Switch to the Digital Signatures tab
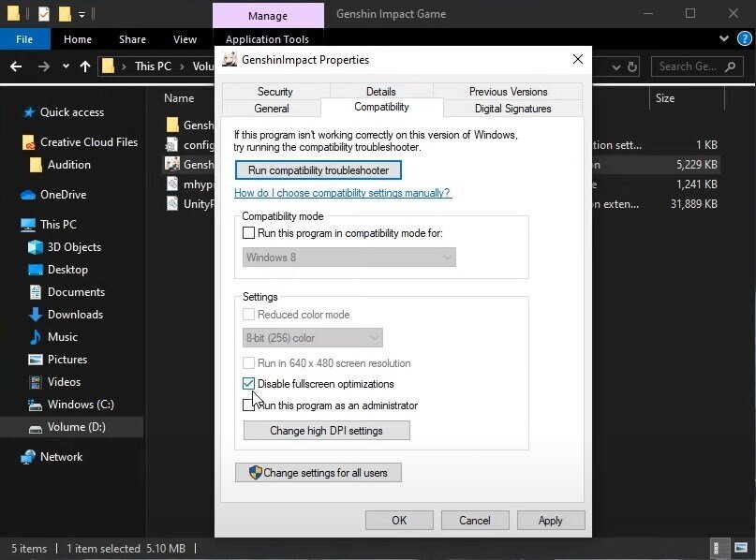 [x=512, y=109]
